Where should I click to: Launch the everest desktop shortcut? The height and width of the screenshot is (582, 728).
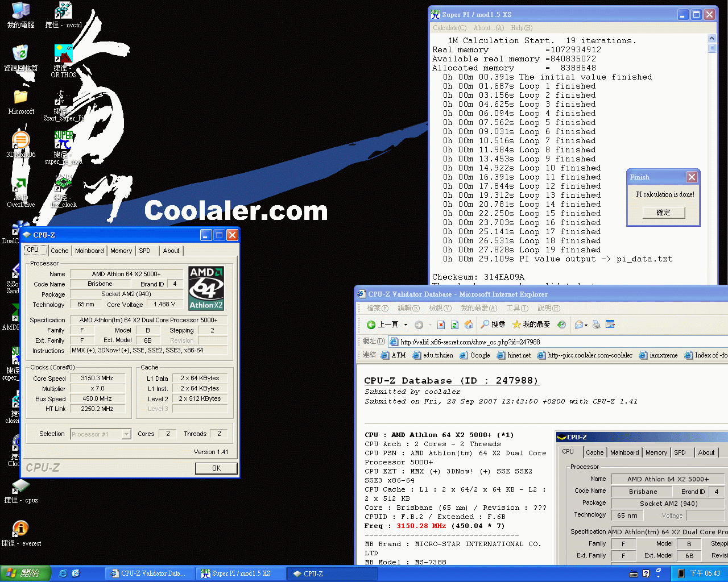point(20,533)
